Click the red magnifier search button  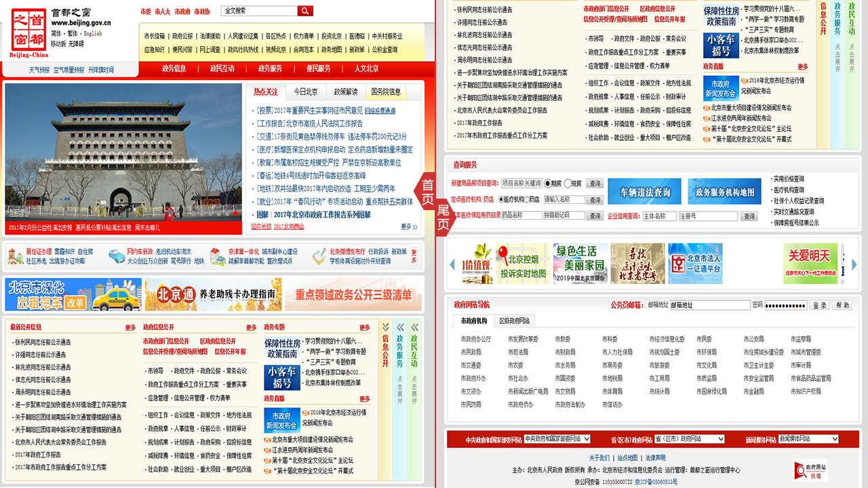pos(305,11)
